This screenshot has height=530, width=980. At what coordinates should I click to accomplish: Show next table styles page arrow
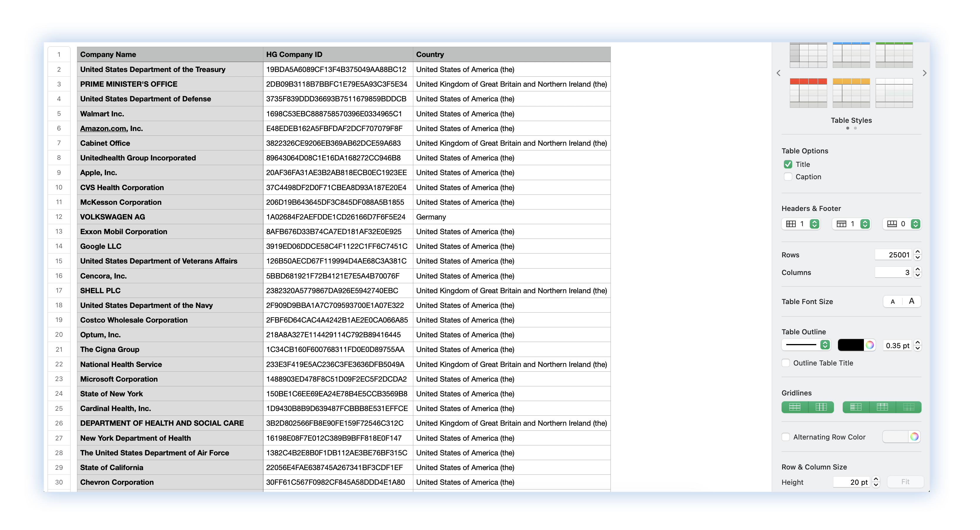(x=924, y=73)
